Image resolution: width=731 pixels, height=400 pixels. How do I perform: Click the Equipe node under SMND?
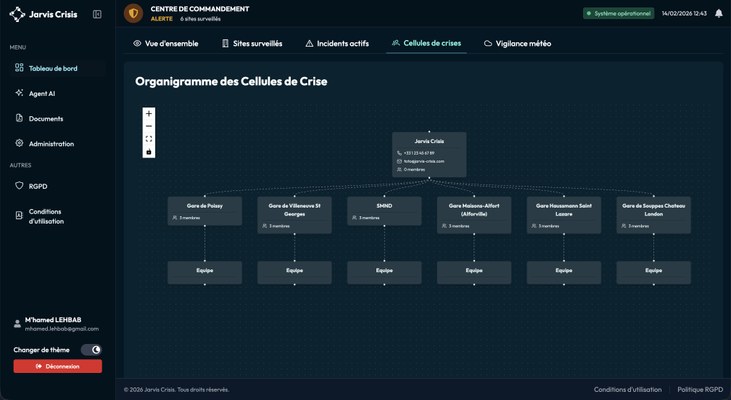384,271
